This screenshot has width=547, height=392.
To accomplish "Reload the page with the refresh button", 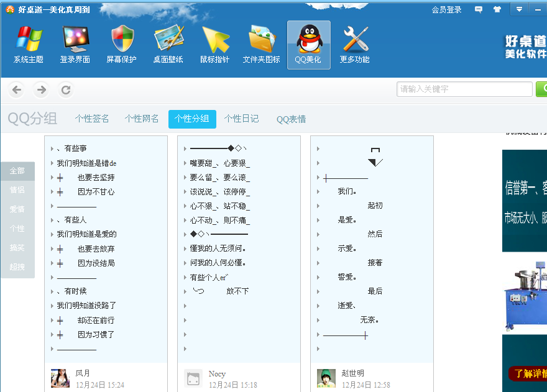I will [x=66, y=90].
